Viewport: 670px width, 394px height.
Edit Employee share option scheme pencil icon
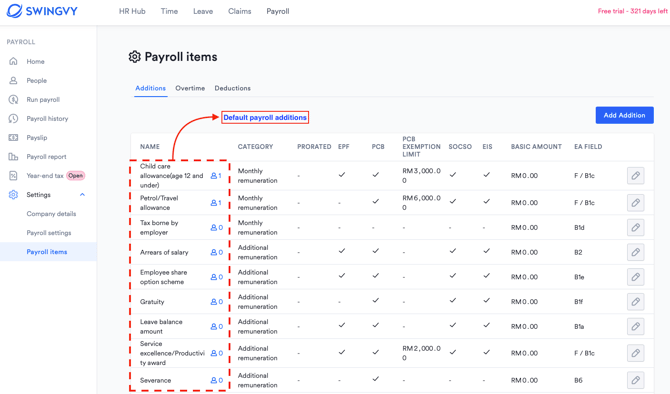point(635,277)
